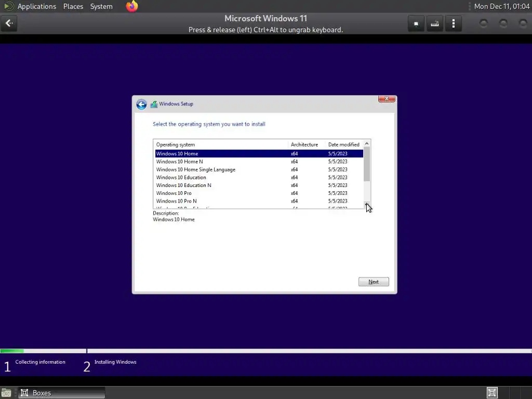Viewport: 532px width, 399px height.
Task: Click the date 5/5/2023 in Windows 10 Pro row
Action: [x=338, y=193]
